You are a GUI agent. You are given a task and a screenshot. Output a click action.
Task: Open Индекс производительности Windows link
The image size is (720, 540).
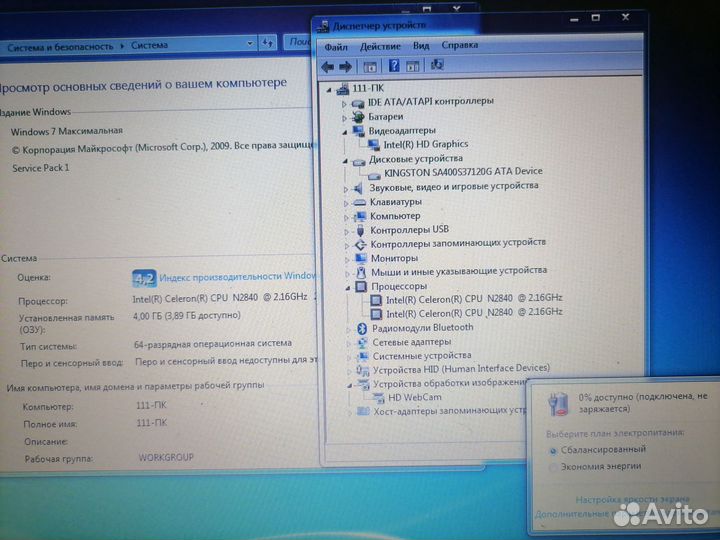(x=238, y=277)
